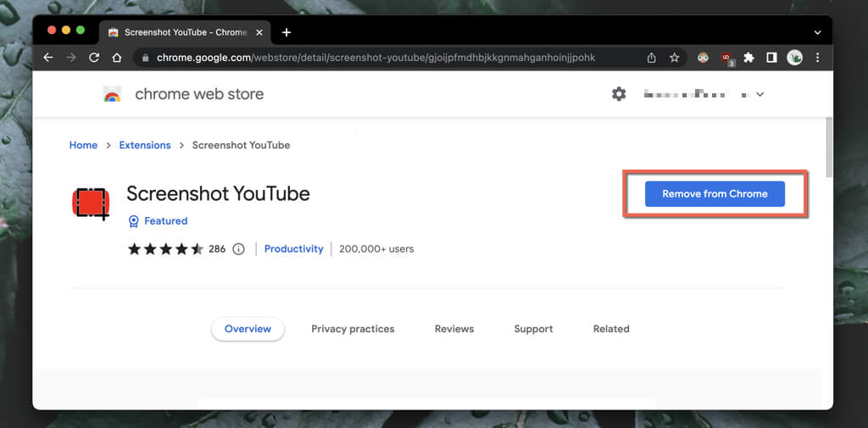
Task: Click the rating info icon
Action: click(x=238, y=249)
